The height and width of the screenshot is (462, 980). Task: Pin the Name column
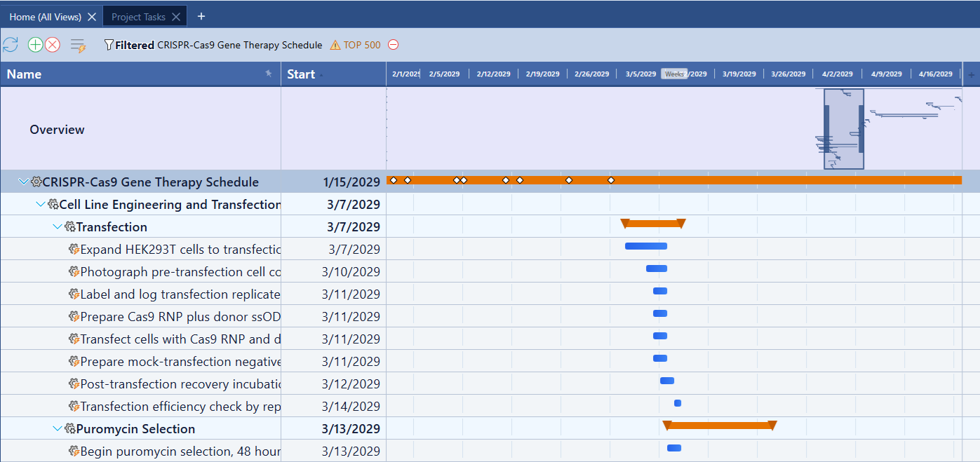point(268,73)
